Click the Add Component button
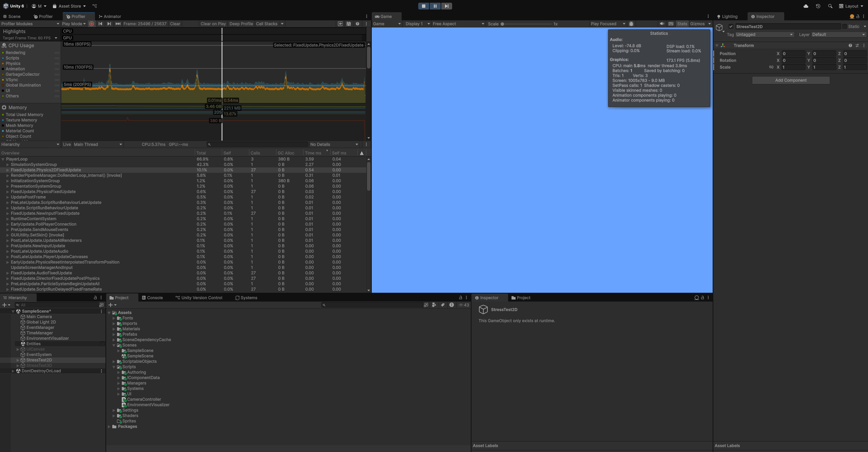Screen dimensions: 868x452 click(791, 80)
